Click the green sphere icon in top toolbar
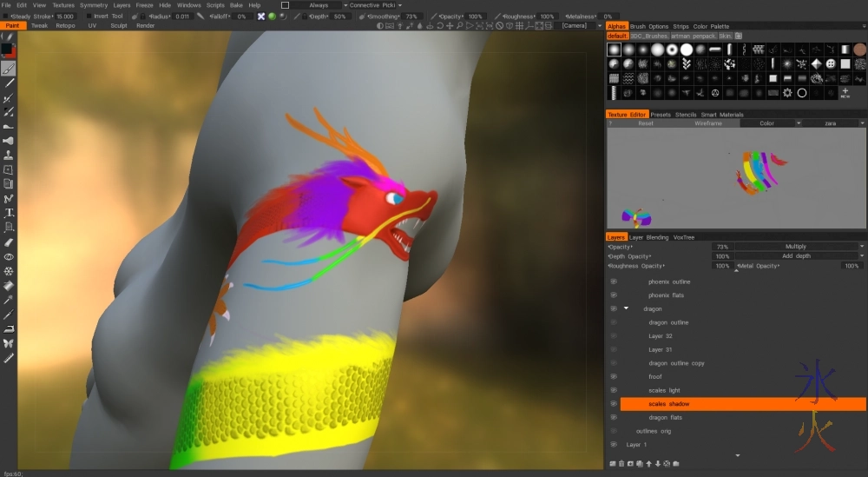868x477 pixels. coord(272,17)
